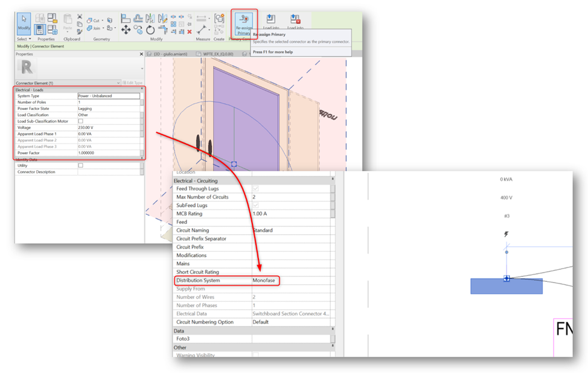Enable the Utility checkbox under Identity Data

pos(81,165)
